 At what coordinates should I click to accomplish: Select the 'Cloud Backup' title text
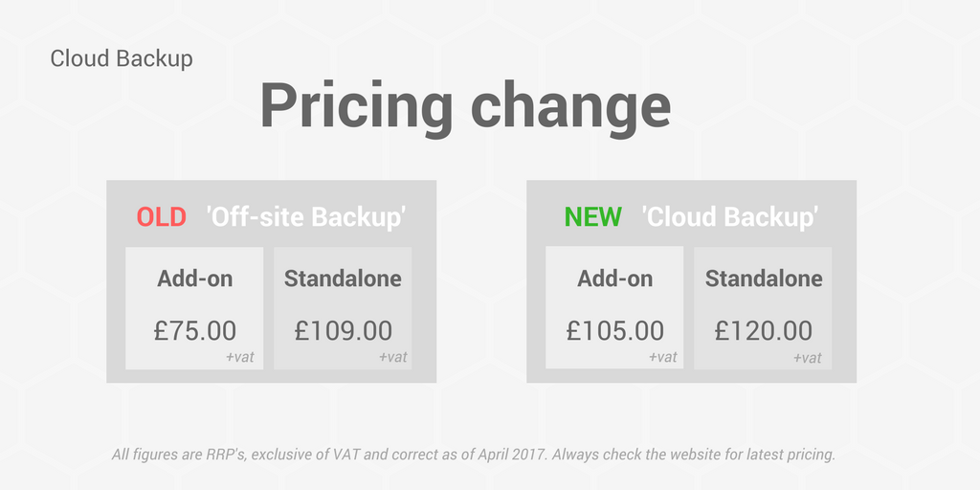pos(122,58)
